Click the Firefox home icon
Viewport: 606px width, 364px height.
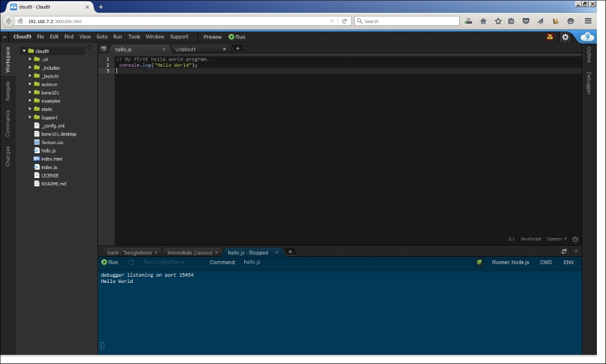(483, 21)
